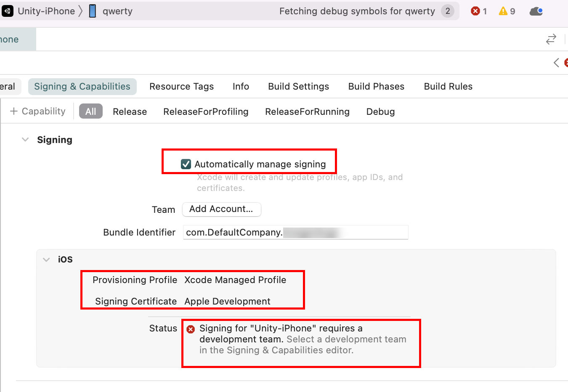Switch to the Info tab

[241, 86]
